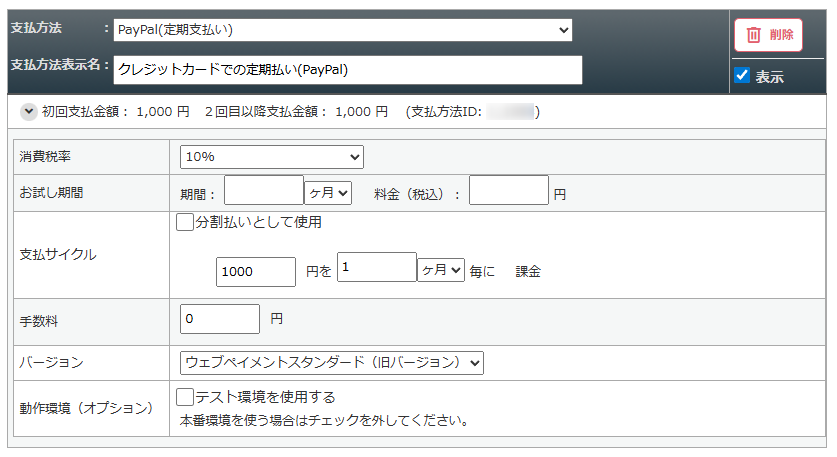Open the 支払方法 PayPal dropdown
The image size is (837, 457).
(x=342, y=30)
